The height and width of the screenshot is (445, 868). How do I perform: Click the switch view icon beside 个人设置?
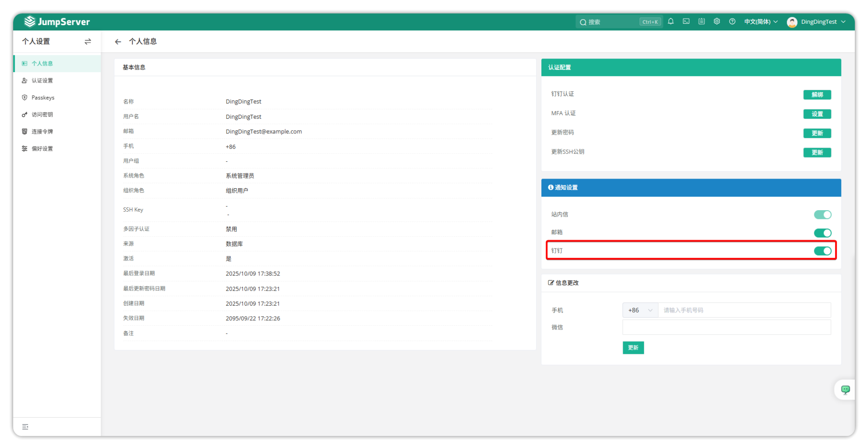point(88,42)
